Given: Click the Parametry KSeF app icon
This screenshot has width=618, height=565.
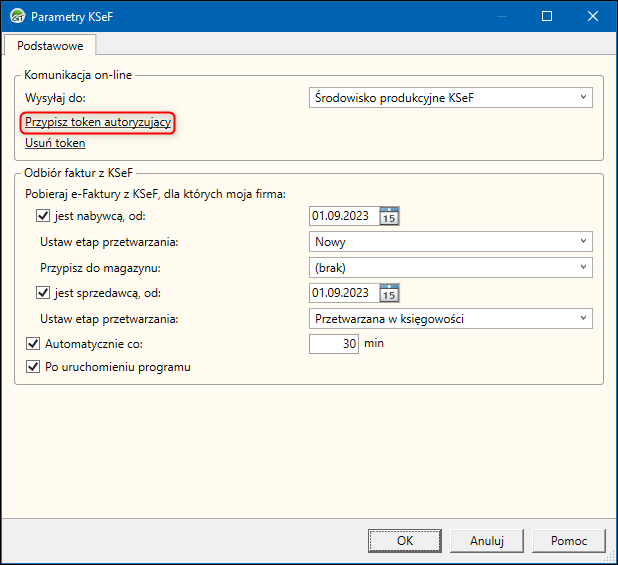Looking at the screenshot, I should (x=16, y=16).
